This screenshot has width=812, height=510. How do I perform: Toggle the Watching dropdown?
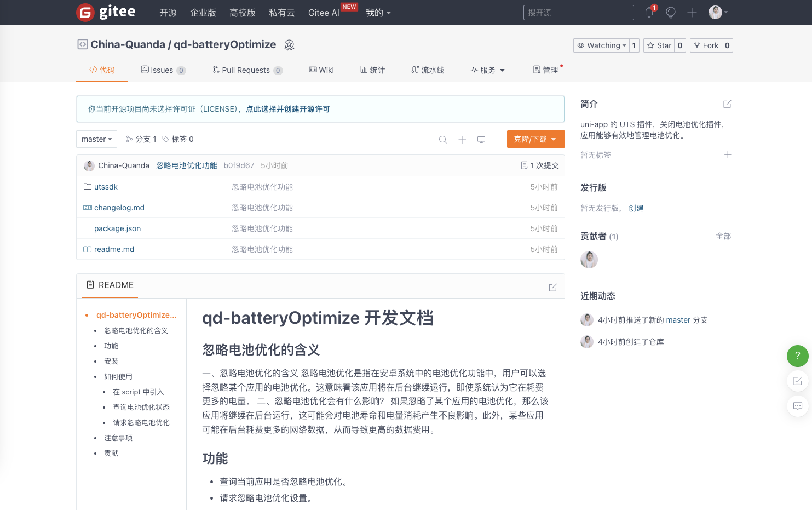601,45
